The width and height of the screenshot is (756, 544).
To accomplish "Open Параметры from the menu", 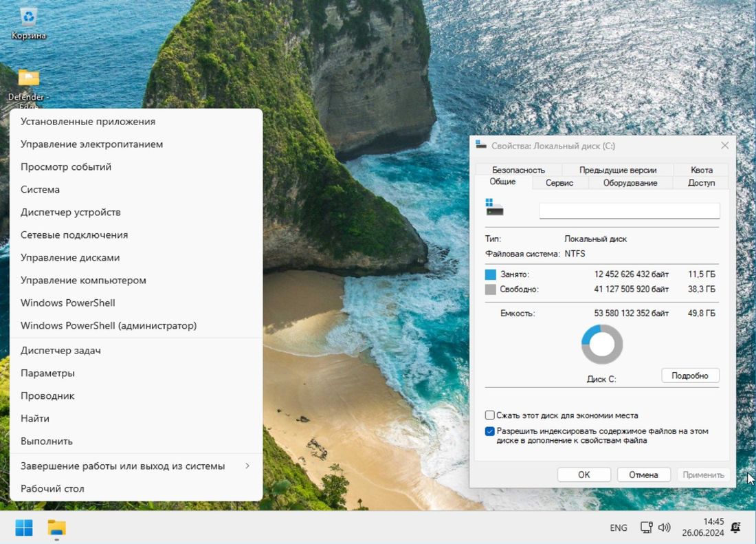I will pos(136,373).
